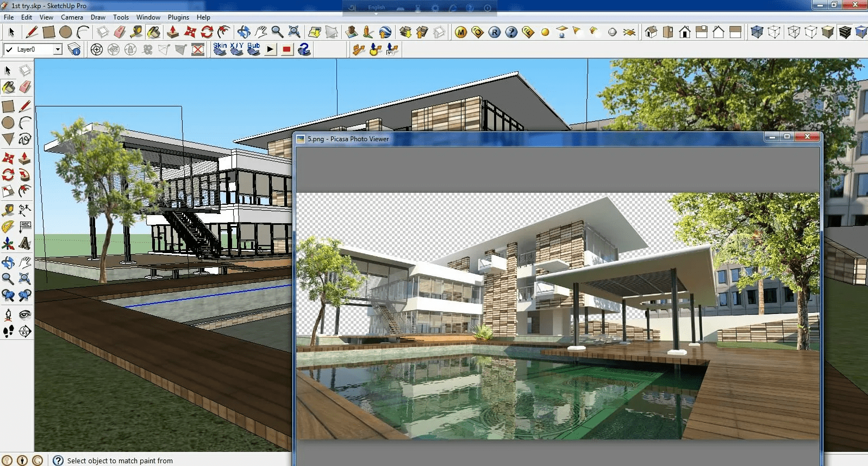Open the Help menu
This screenshot has width=868, height=466.
click(x=203, y=17)
